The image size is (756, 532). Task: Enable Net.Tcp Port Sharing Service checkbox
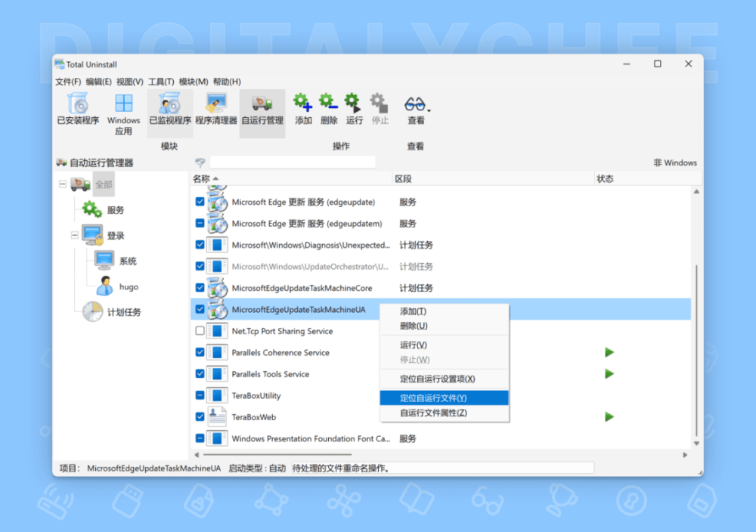click(200, 331)
